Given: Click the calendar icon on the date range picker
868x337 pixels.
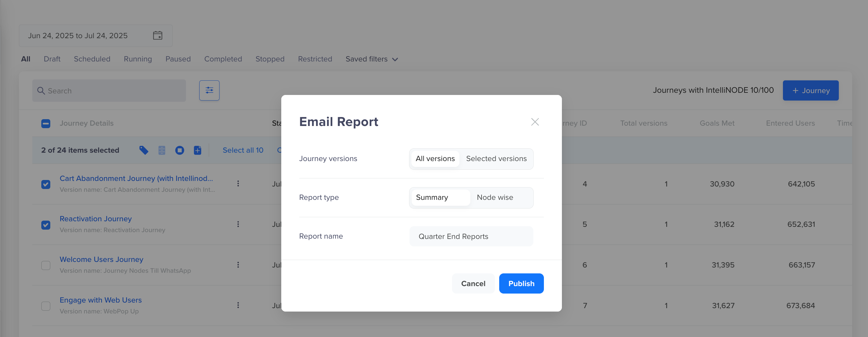Looking at the screenshot, I should [158, 35].
